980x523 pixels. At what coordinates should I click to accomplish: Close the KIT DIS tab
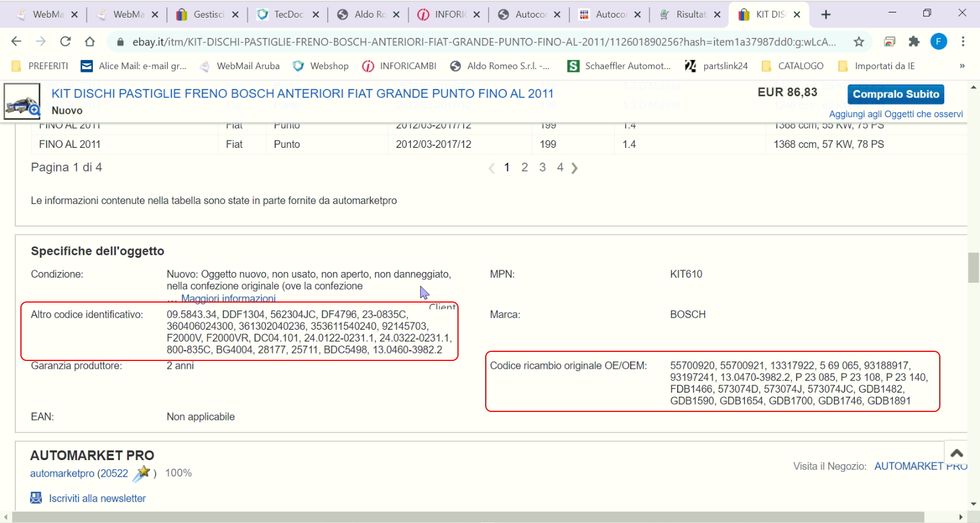(x=797, y=15)
